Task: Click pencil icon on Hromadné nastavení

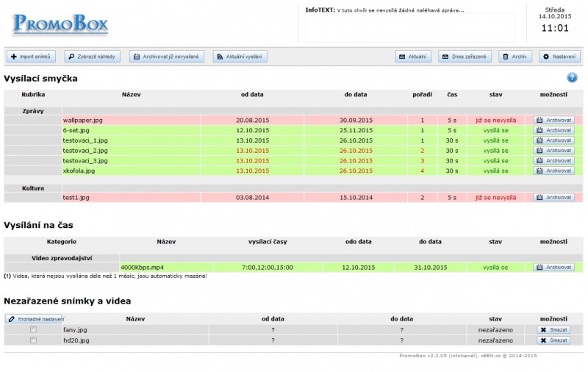Action: coord(12,319)
